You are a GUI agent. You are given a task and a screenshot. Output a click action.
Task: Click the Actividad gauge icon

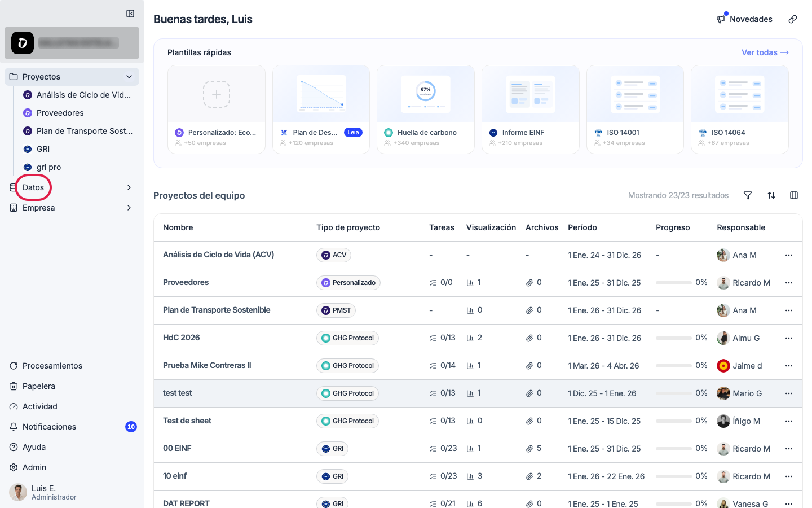click(14, 406)
